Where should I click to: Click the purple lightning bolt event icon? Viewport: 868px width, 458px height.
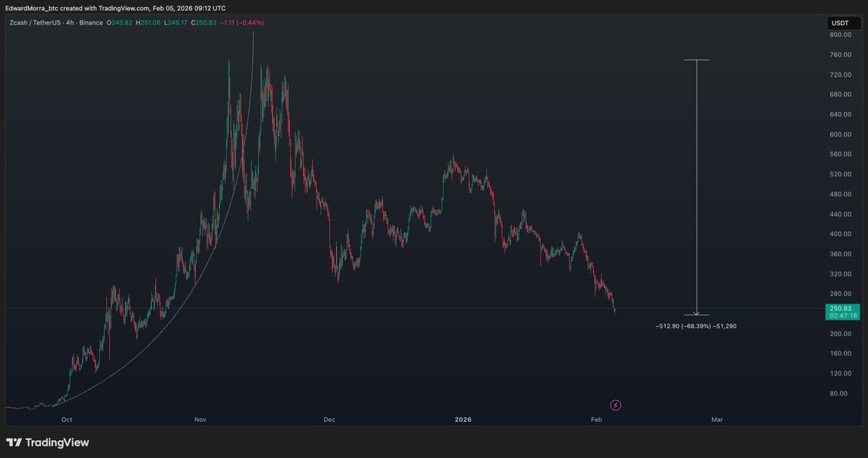click(616, 404)
